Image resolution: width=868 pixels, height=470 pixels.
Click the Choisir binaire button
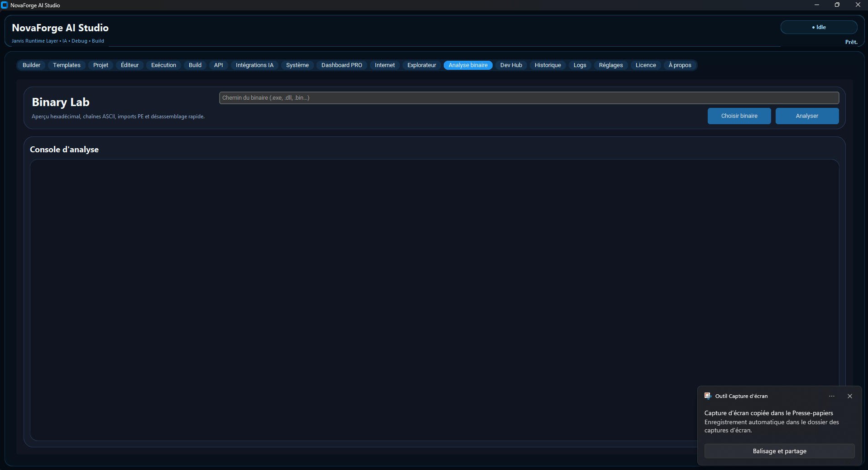pos(739,116)
